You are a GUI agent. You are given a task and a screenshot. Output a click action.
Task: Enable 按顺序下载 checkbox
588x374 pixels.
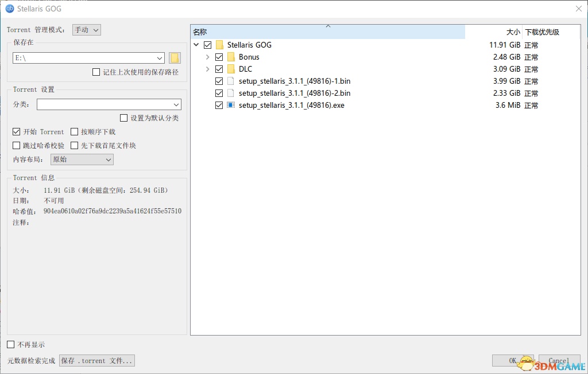point(74,131)
